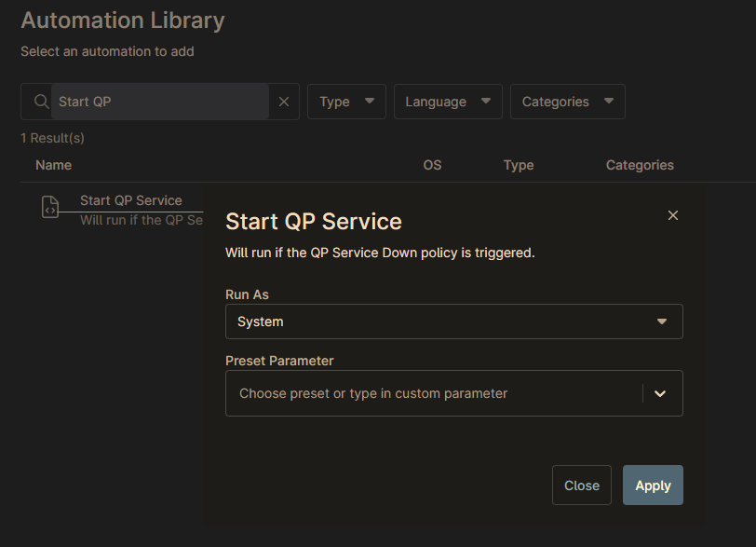The height and width of the screenshot is (547, 756).
Task: Sort results by the Name column header
Action: pyautogui.click(x=53, y=165)
